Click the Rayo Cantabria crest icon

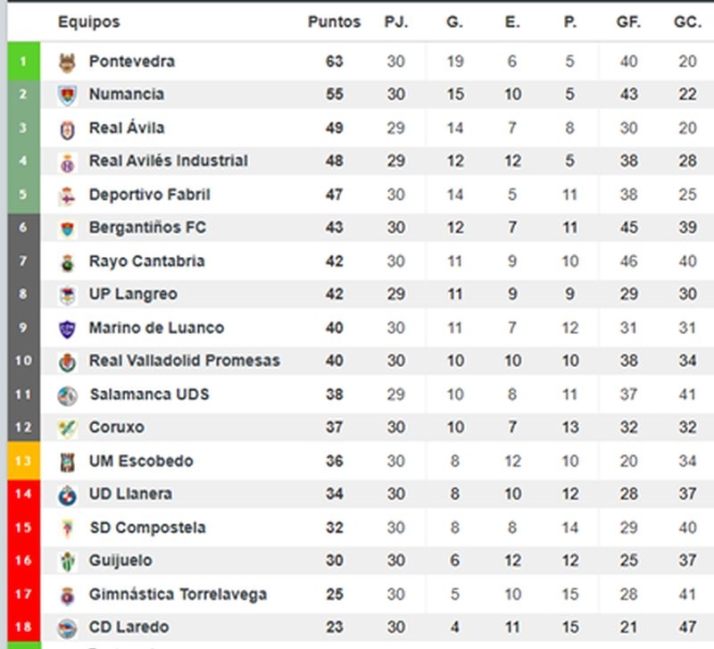pos(67,262)
